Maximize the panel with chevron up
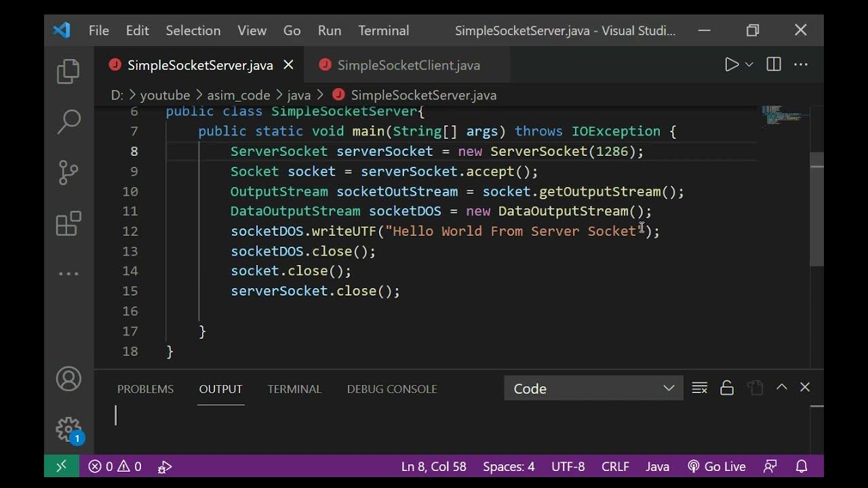Screen dimensions: 868x488 [781, 387]
